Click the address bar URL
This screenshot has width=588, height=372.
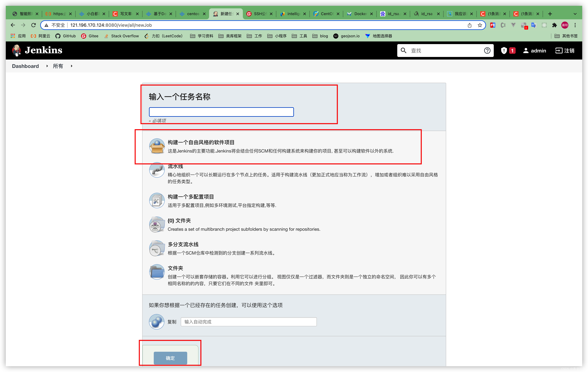111,25
